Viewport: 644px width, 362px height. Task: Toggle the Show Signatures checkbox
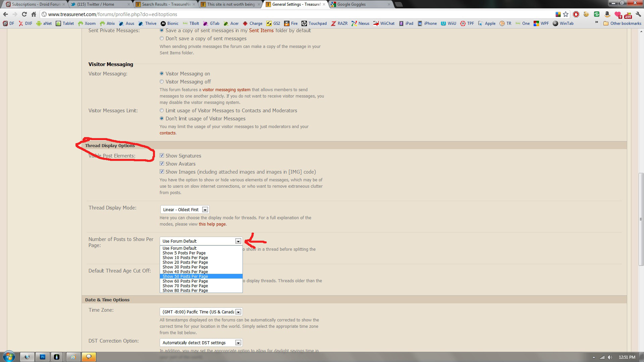[x=162, y=156]
